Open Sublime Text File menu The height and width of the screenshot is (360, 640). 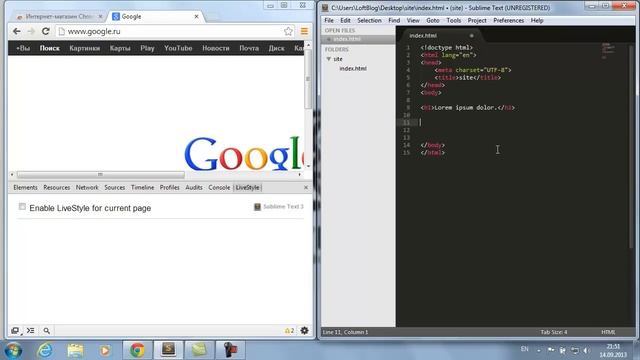point(329,20)
